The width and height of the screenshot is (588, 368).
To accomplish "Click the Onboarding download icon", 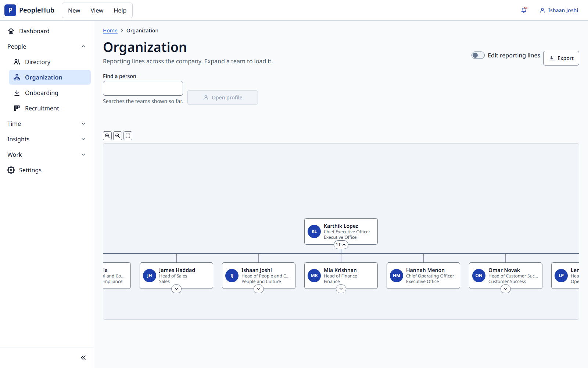I will 17,93.
